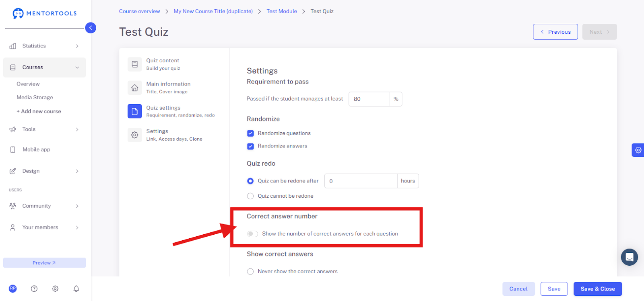The image size is (644, 301).
Task: Click the Mobile app phone icon
Action: (x=13, y=149)
